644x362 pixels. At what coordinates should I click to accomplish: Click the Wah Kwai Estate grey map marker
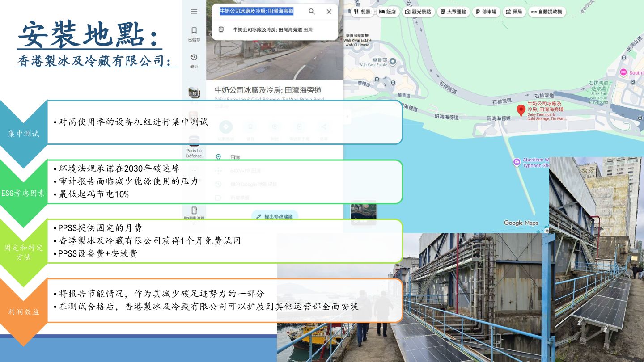393,61
